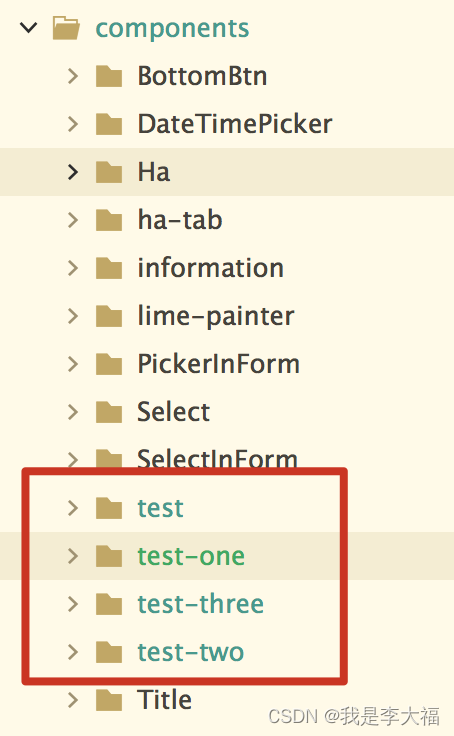
Task: Select the test folder name
Action: tap(160, 508)
